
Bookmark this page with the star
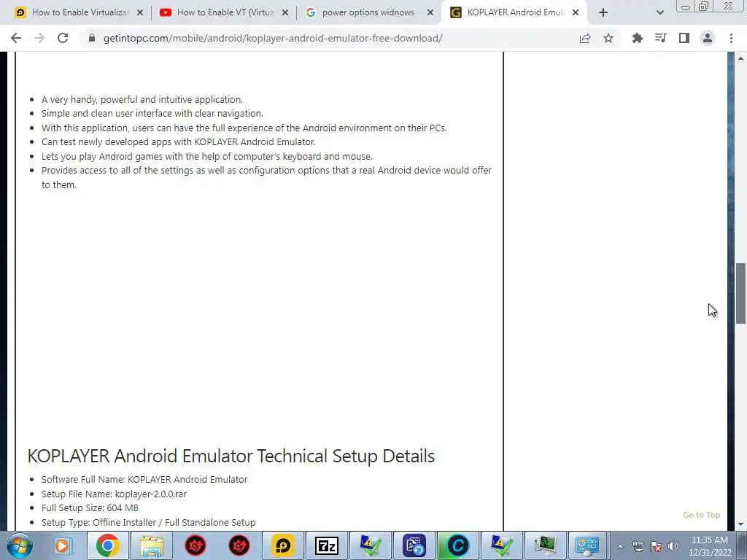pos(608,38)
